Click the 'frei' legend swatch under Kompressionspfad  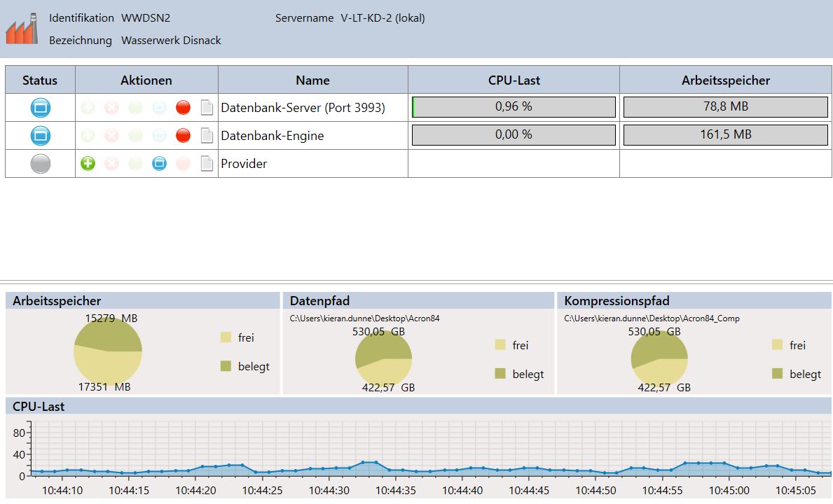[x=778, y=345]
